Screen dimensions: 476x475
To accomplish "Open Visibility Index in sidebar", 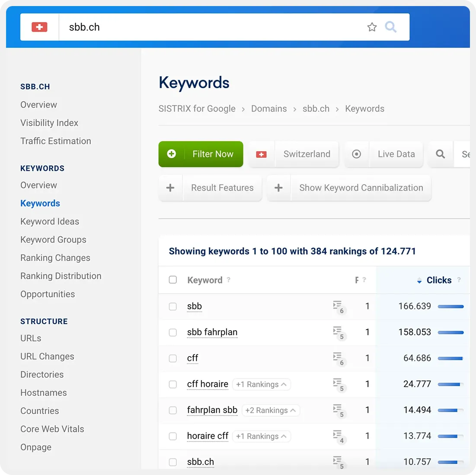I will (x=49, y=123).
